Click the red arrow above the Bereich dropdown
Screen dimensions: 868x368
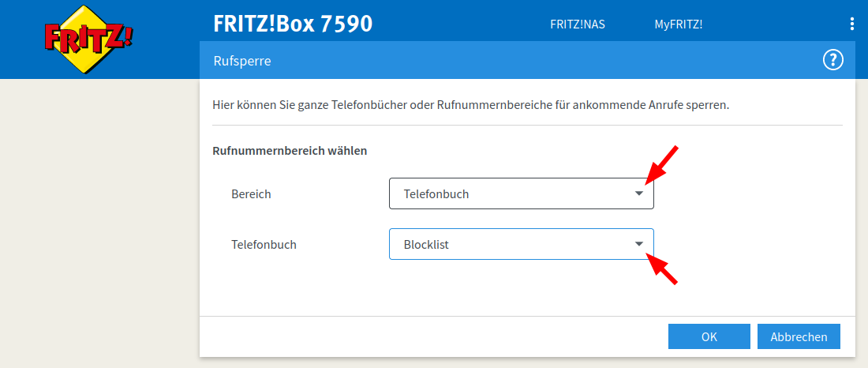(661, 163)
